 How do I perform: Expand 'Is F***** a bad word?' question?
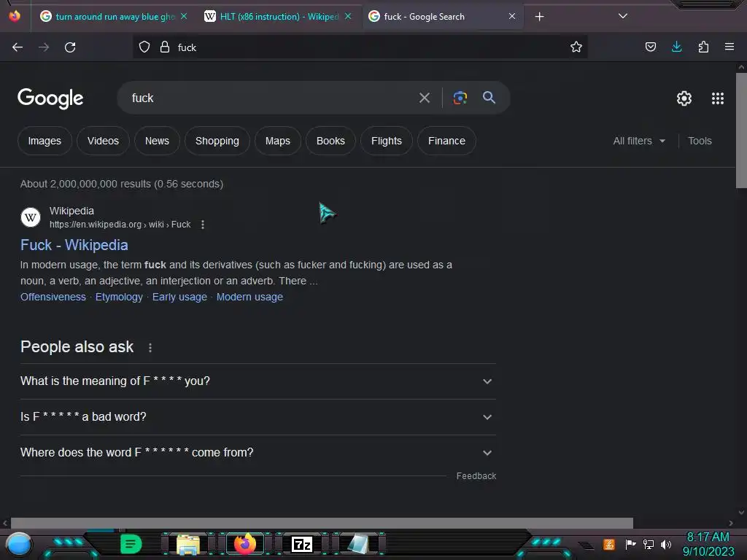(258, 417)
